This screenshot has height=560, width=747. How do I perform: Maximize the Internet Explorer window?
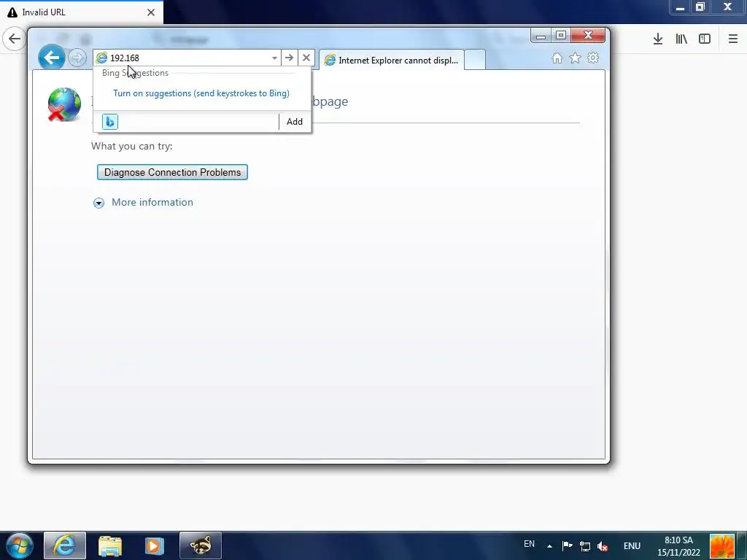561,36
